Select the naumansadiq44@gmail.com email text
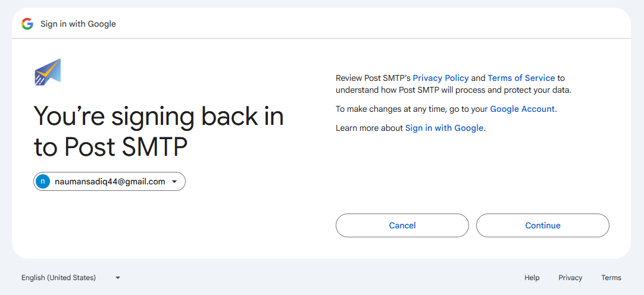 click(x=110, y=182)
